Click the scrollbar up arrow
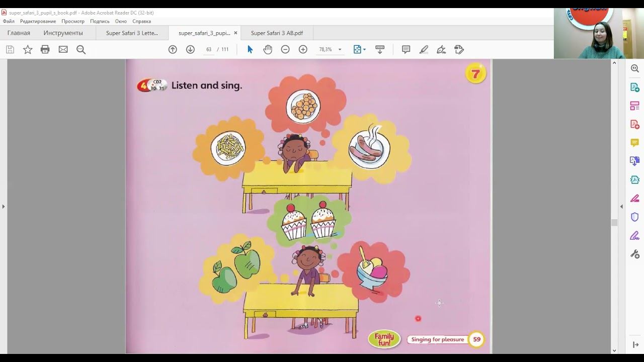644x362 pixels. point(614,63)
